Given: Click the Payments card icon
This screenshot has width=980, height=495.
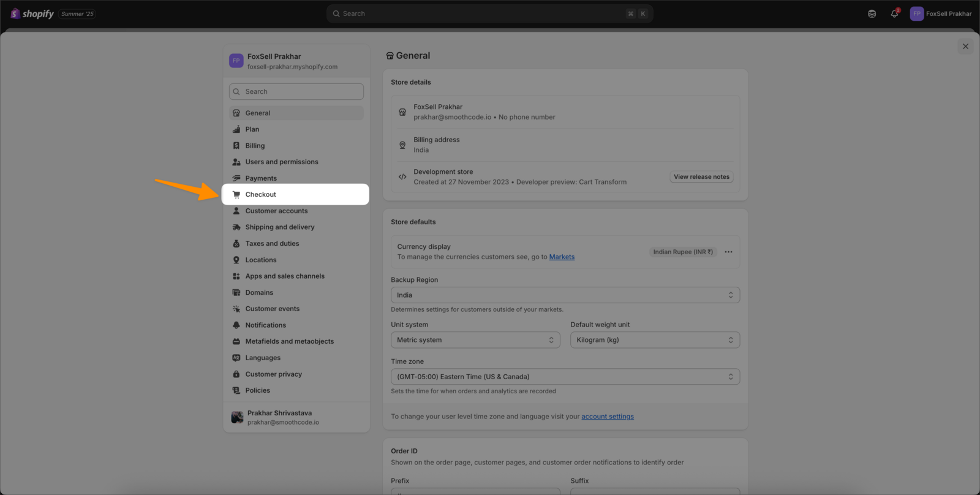Looking at the screenshot, I should point(236,178).
